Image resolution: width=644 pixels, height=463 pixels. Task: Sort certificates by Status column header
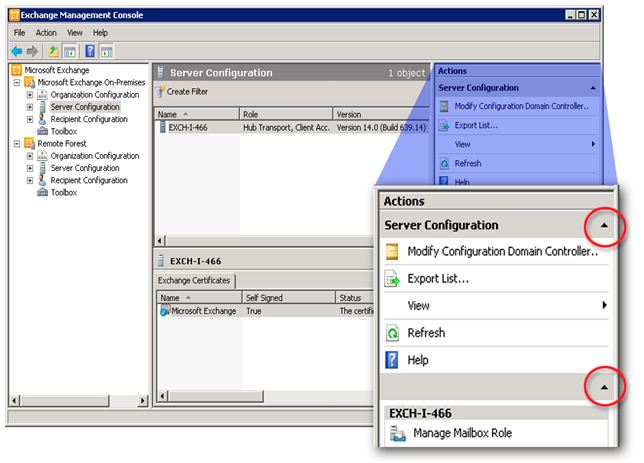pyautogui.click(x=355, y=298)
